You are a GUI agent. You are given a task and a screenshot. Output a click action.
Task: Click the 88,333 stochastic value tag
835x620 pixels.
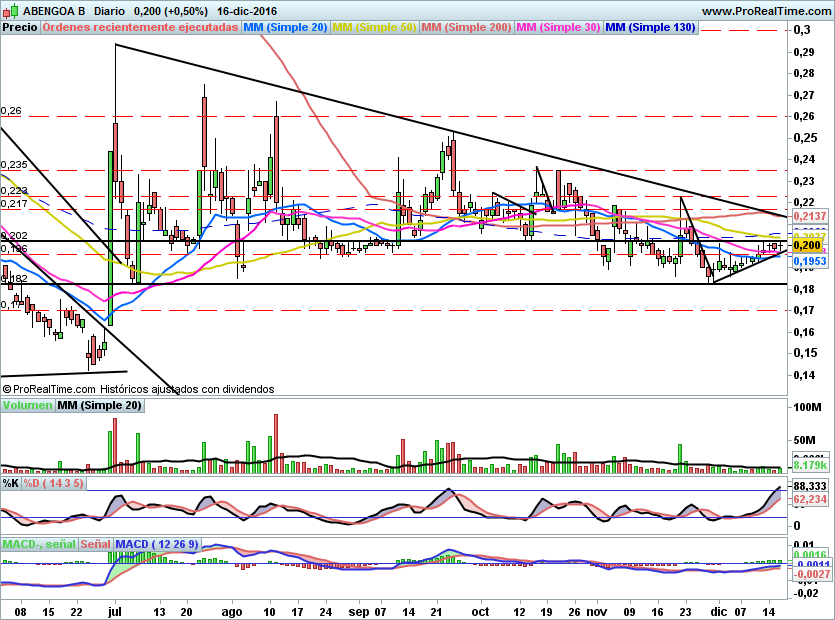810,486
